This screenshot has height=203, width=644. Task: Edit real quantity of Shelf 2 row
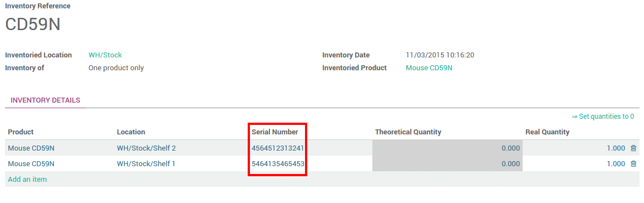click(575, 148)
